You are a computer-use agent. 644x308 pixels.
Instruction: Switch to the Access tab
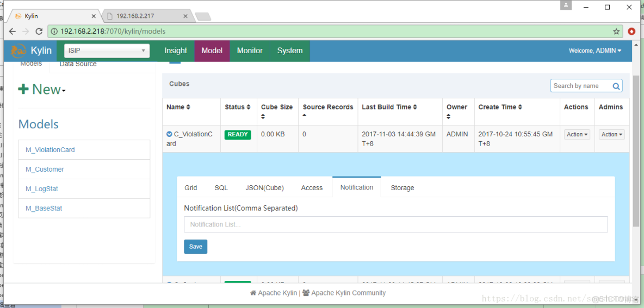coord(312,188)
